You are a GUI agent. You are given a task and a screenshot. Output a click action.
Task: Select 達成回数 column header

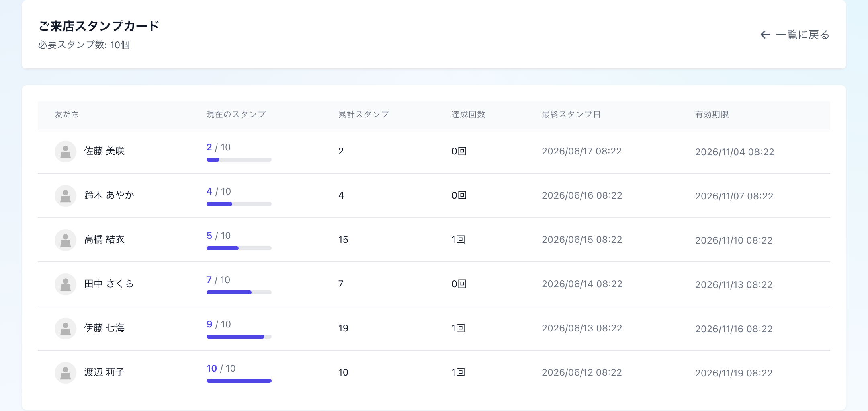pos(468,115)
